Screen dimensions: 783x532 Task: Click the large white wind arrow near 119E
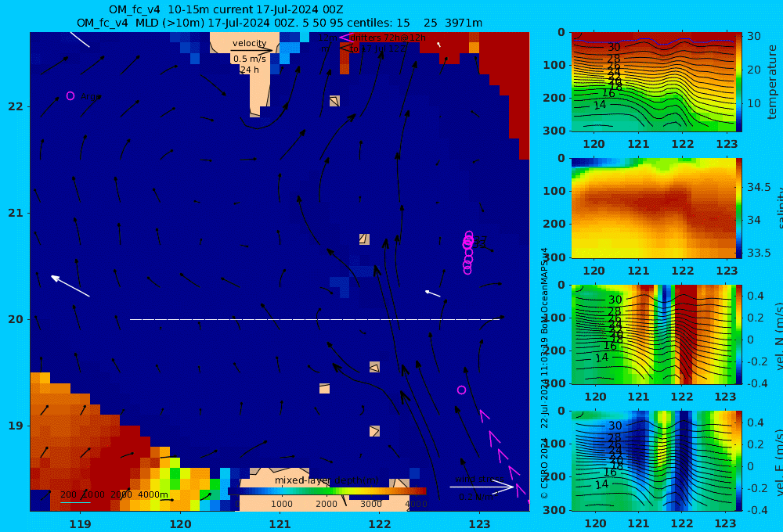[x=70, y=286]
